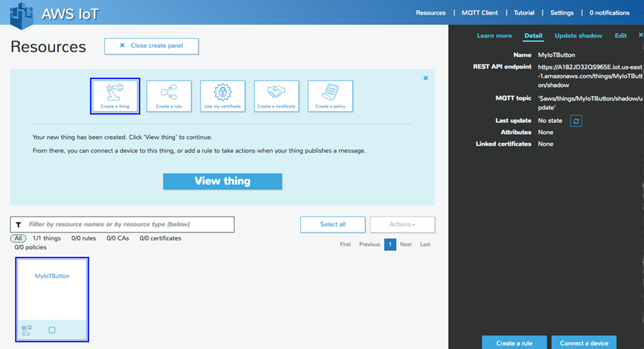View 0 notifications
The image size is (644, 349).
(x=609, y=13)
